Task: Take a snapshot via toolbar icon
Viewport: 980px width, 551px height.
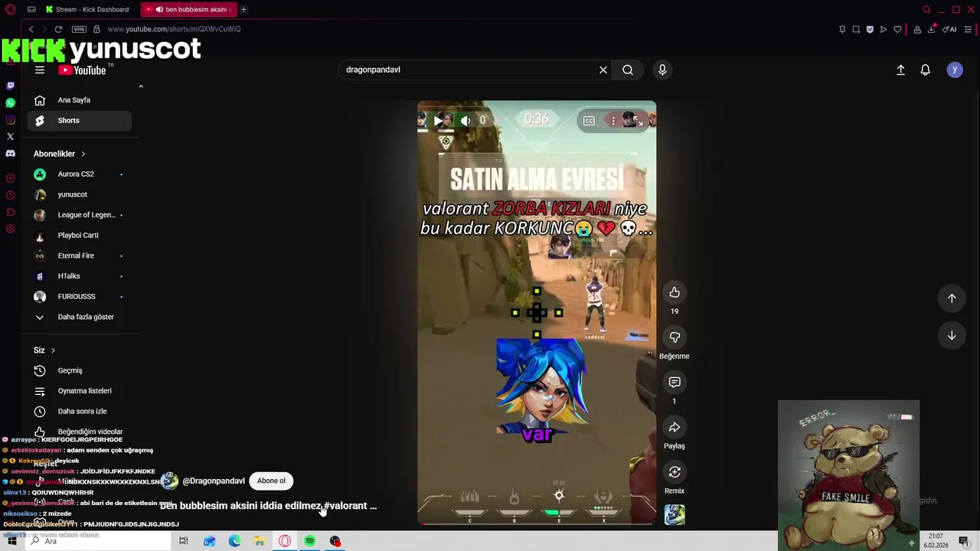Action: coord(856,29)
